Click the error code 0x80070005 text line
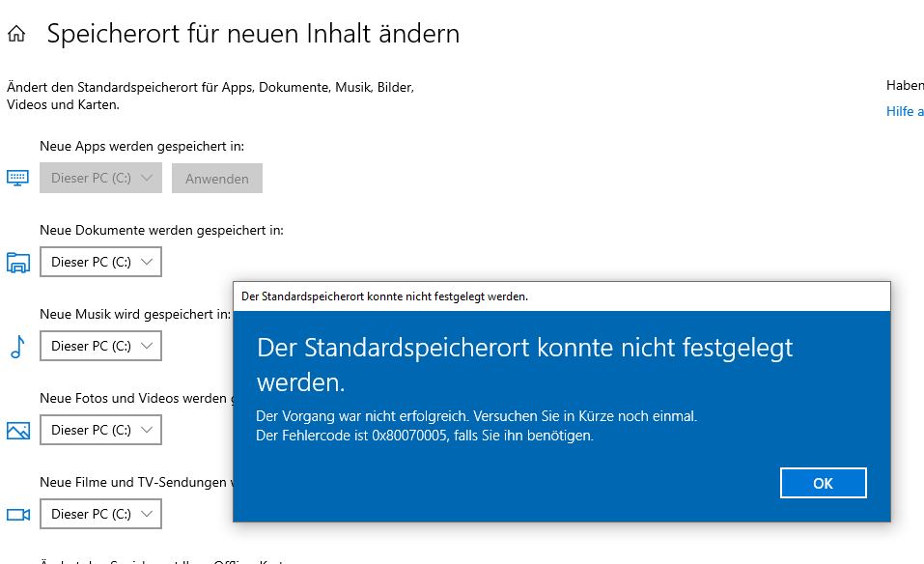 click(425, 436)
